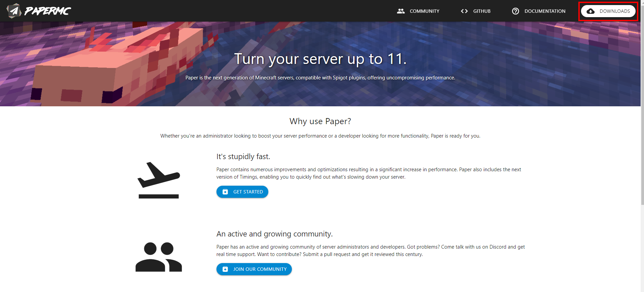Click the 'Why use Paper?' heading

[320, 121]
